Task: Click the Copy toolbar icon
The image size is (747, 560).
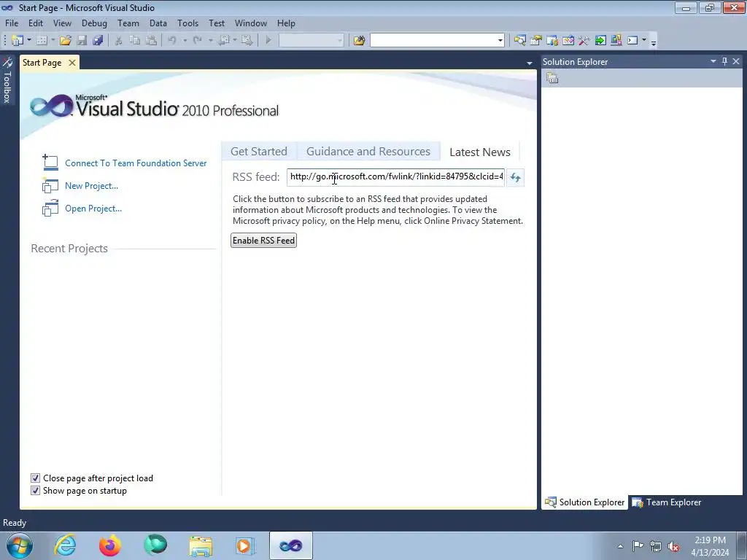Action: point(135,41)
